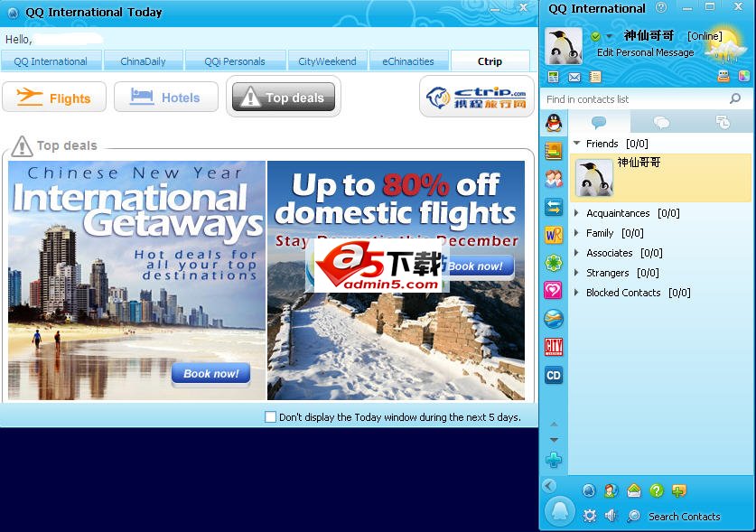Switch to the ChinaDaily tab
The height and width of the screenshot is (532, 756).
point(144,61)
